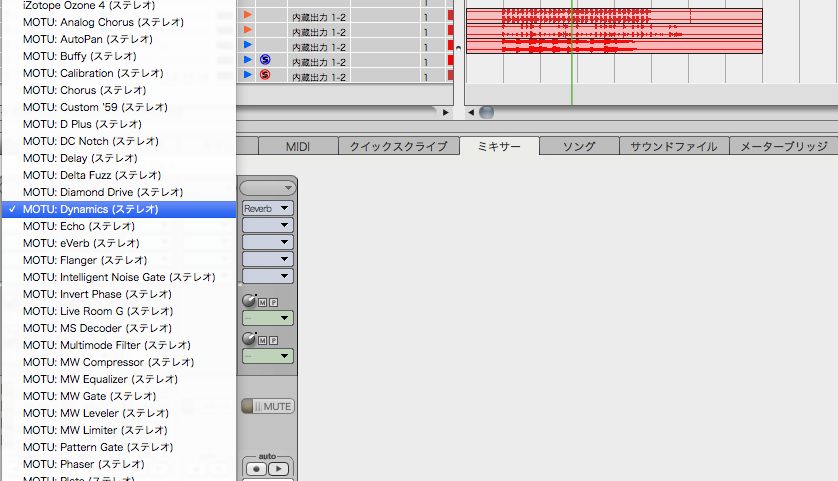Click the timeline scroll left arrow
The height and width of the screenshot is (481, 838).
pyautogui.click(x=471, y=112)
